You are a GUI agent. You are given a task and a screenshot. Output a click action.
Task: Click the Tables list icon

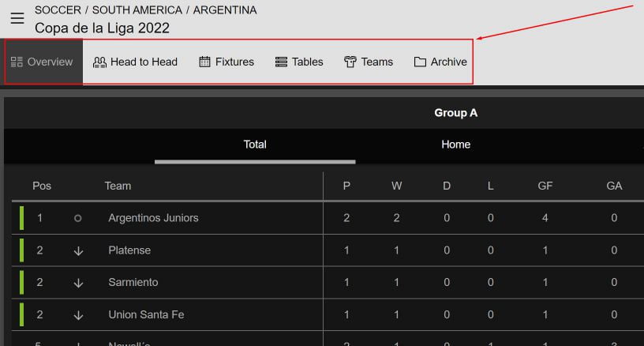point(281,62)
